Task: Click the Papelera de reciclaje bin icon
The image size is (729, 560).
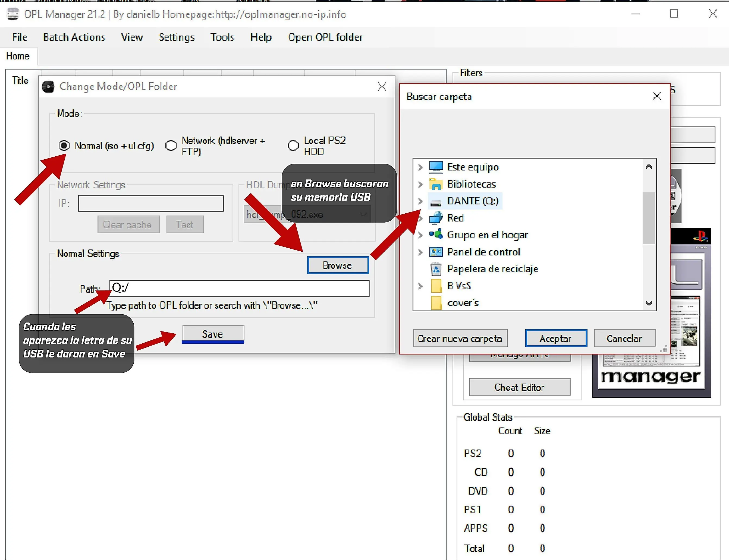Action: [436, 269]
